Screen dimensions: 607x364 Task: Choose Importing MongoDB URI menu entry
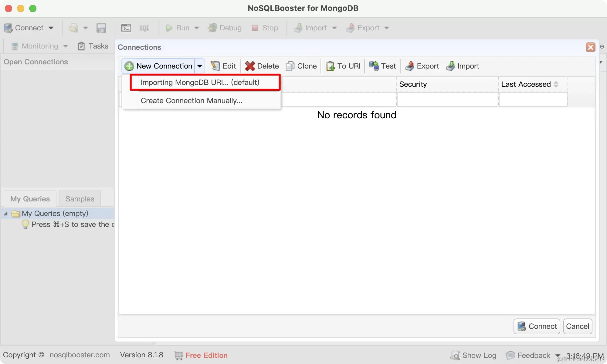200,82
